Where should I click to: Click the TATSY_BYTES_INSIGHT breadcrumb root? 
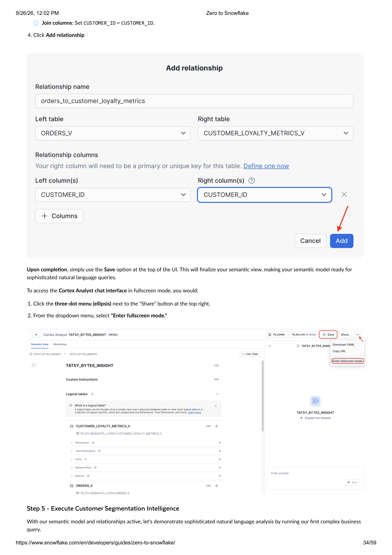point(45,354)
